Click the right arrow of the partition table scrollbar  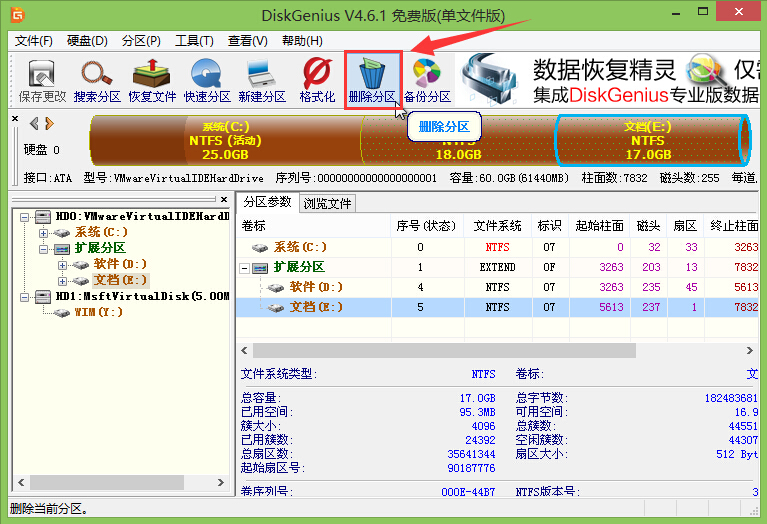pos(749,350)
